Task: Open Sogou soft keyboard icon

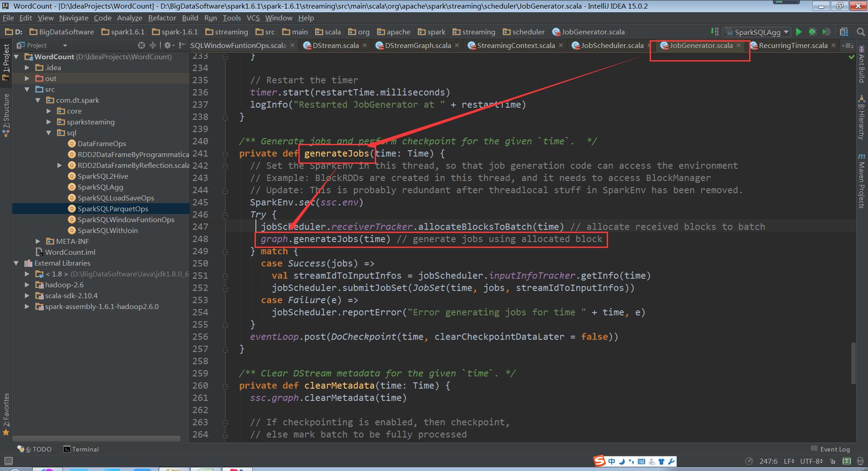Action: pyautogui.click(x=642, y=461)
